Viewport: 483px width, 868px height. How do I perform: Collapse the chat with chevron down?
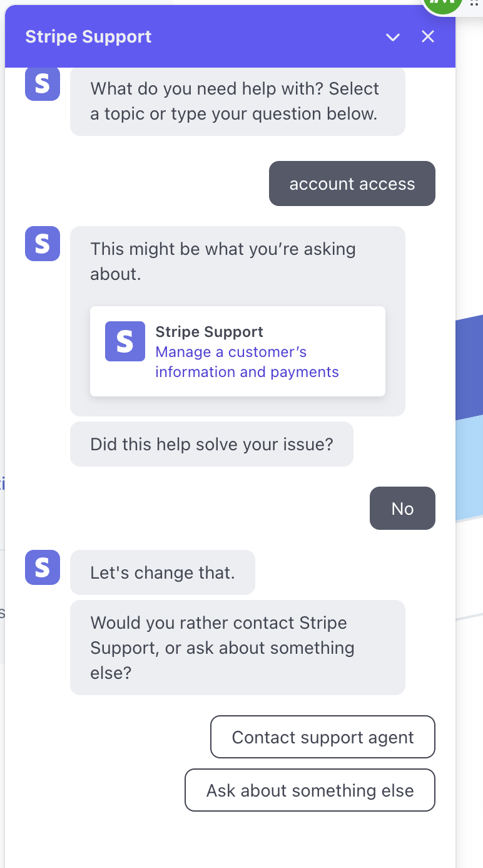coord(393,37)
